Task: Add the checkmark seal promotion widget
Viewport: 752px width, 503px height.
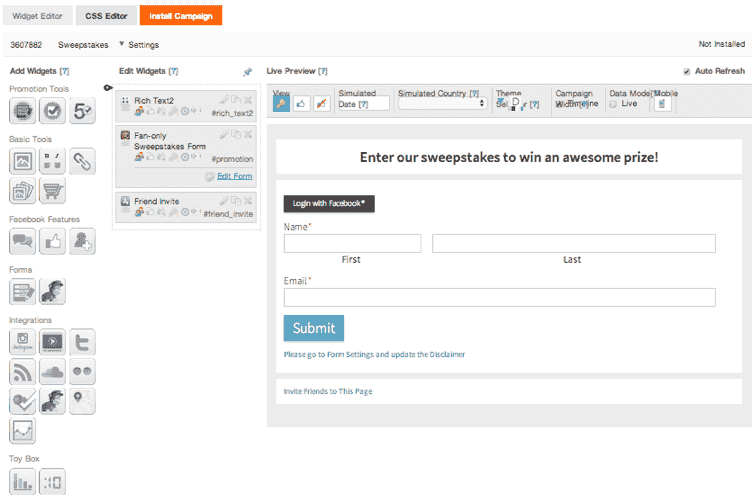Action: point(52,111)
